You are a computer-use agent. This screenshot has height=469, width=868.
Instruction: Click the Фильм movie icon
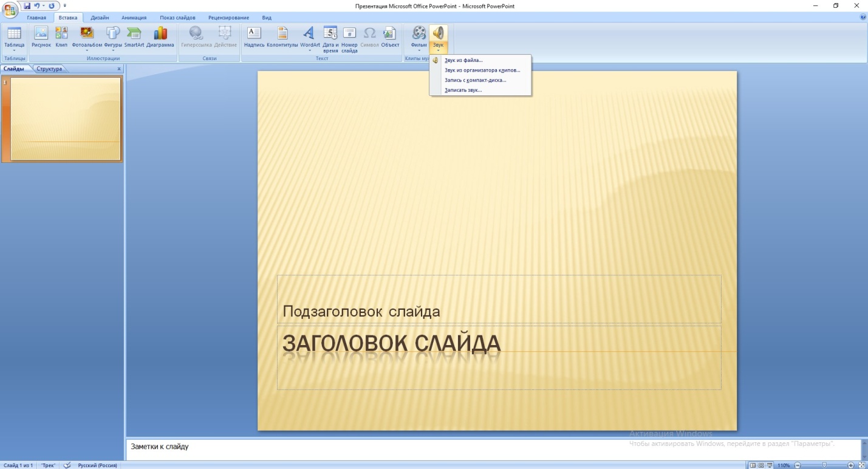point(419,33)
